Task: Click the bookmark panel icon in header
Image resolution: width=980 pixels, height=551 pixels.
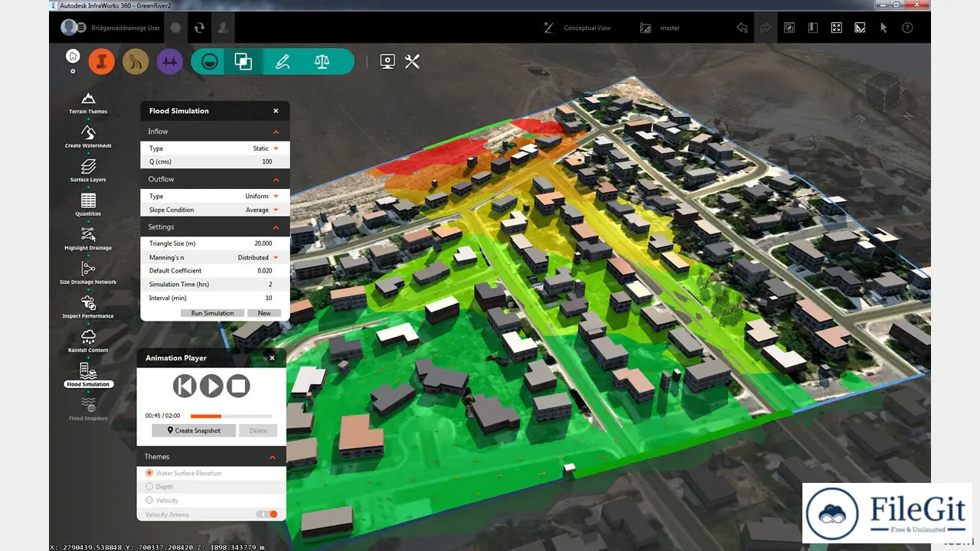Action: [812, 28]
